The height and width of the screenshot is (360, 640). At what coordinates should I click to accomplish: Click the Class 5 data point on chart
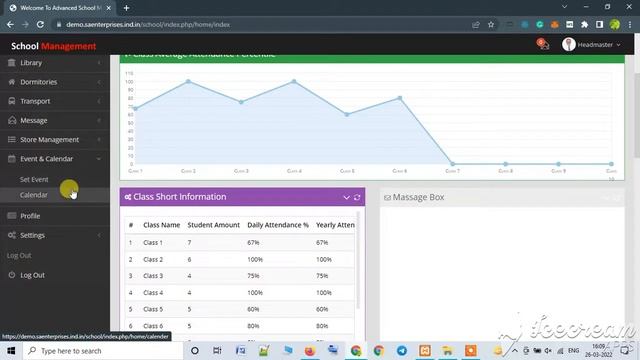[347, 115]
